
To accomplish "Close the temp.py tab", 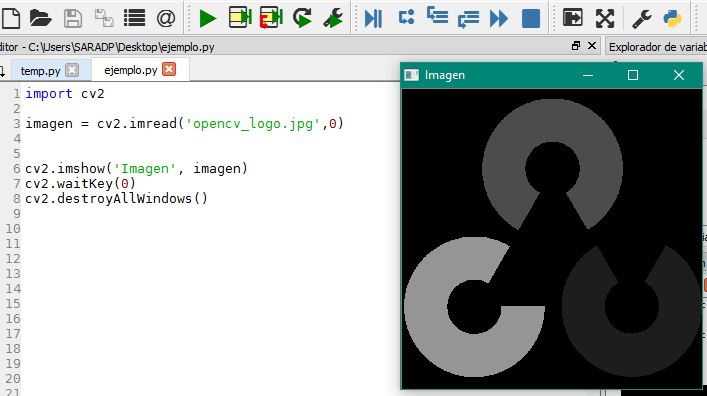I will pyautogui.click(x=72, y=70).
